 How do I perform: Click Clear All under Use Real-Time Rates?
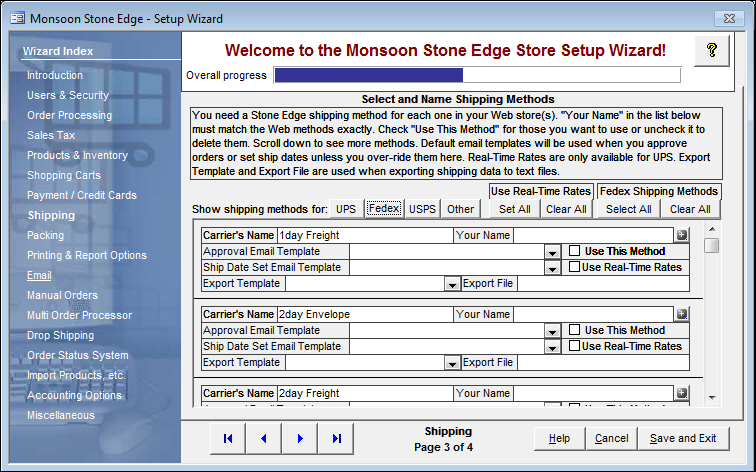(x=566, y=209)
